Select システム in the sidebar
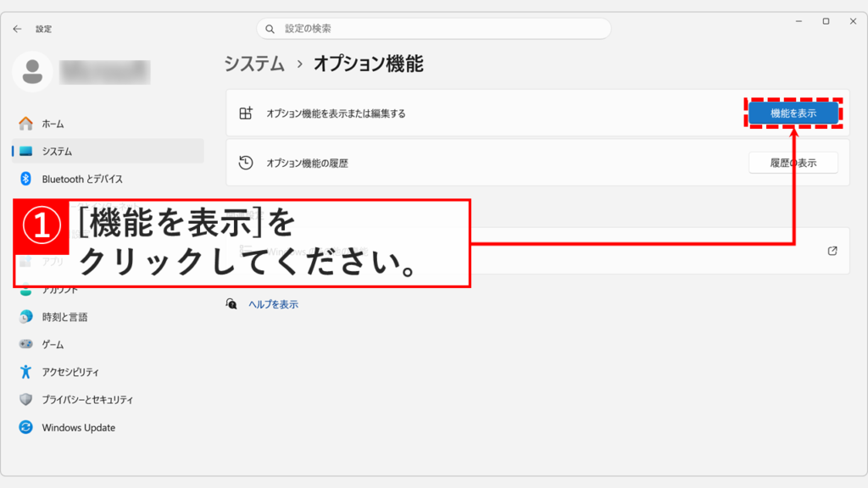This screenshot has height=488, width=868. pos(108,151)
